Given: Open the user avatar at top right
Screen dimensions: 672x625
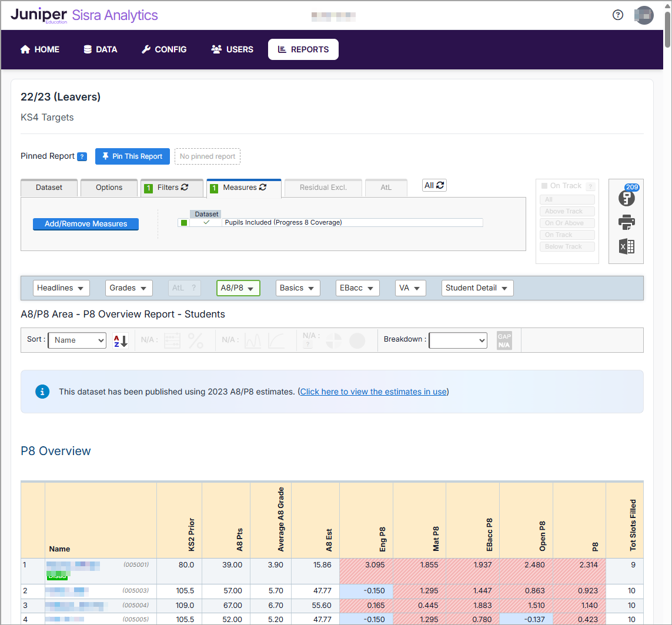Looking at the screenshot, I should (x=644, y=15).
